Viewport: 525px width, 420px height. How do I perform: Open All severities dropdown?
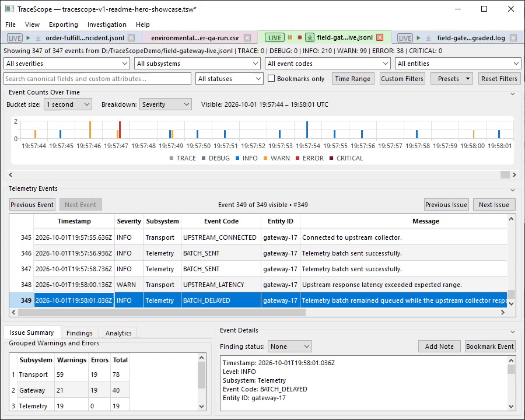[x=66, y=64]
